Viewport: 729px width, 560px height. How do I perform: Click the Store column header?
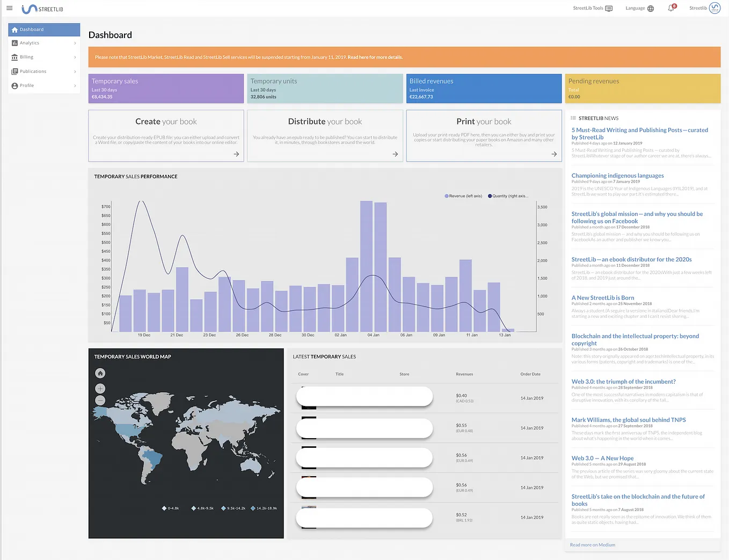tap(404, 374)
